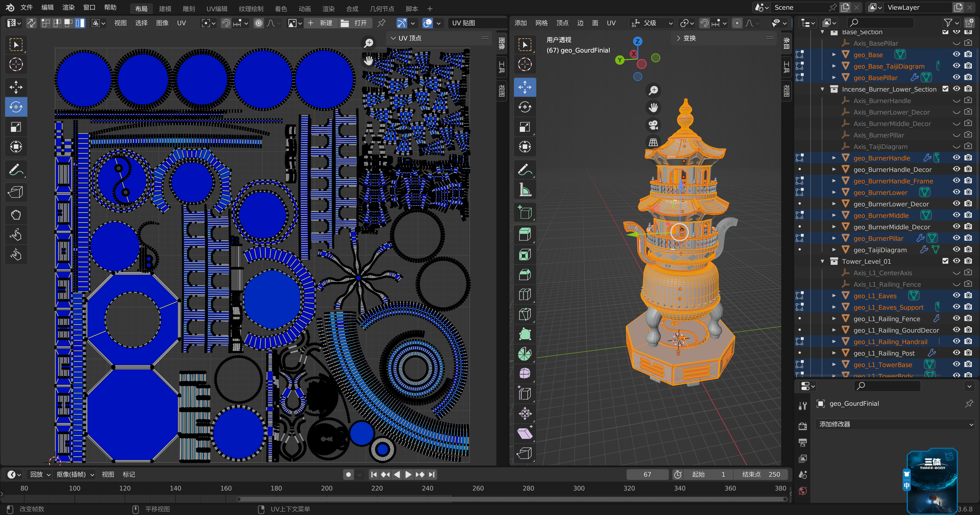Hide geo_BurnerPillar with its eye icon
The height and width of the screenshot is (515, 980).
(956, 238)
